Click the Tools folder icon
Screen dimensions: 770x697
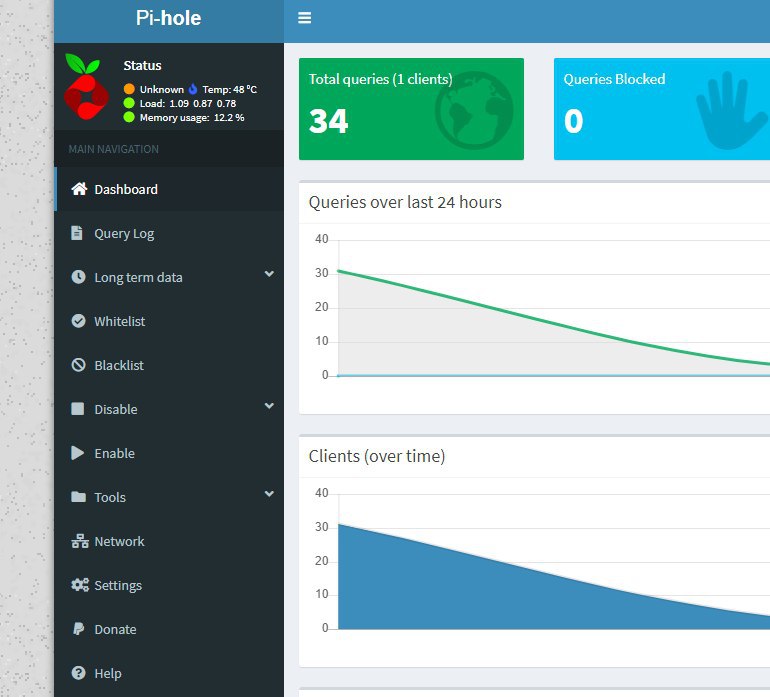79,497
